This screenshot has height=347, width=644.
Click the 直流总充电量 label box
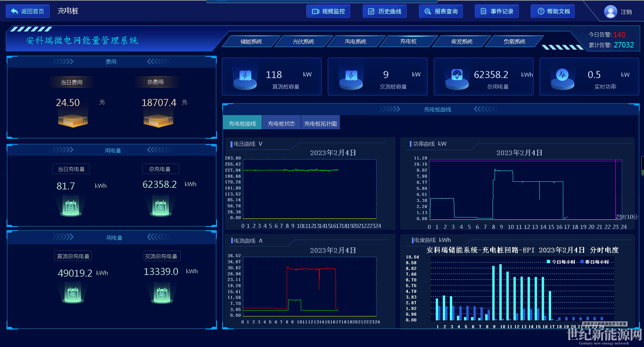[x=73, y=256]
